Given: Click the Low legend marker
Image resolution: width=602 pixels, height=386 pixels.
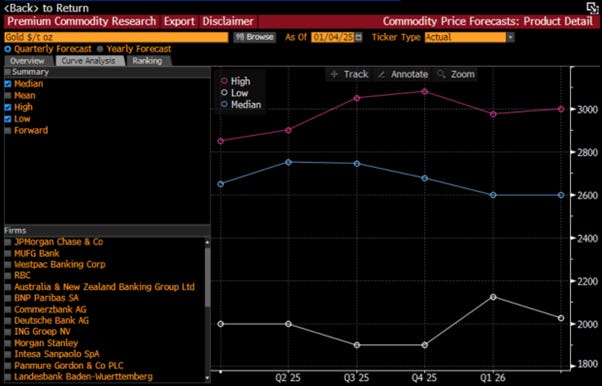Looking at the screenshot, I should [x=224, y=93].
